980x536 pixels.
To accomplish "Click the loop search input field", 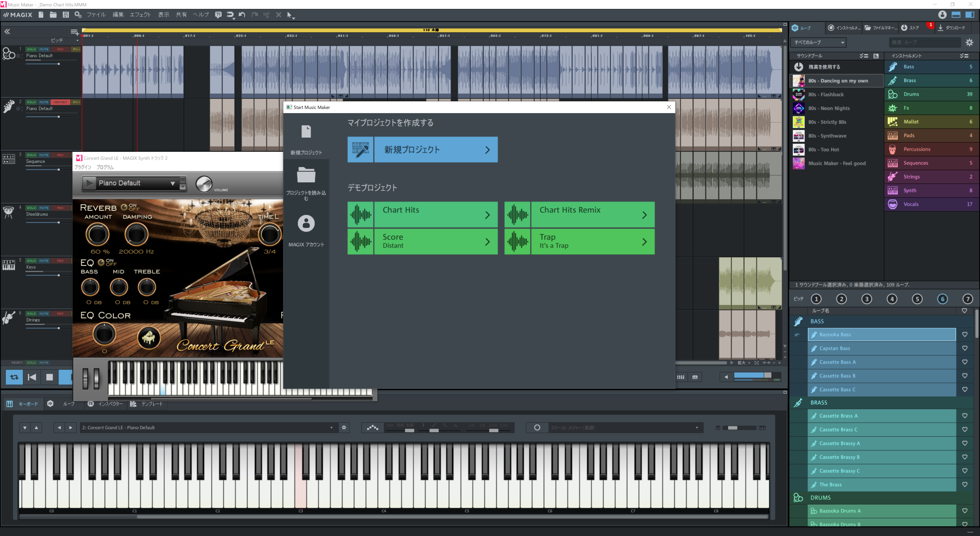I will click(924, 42).
